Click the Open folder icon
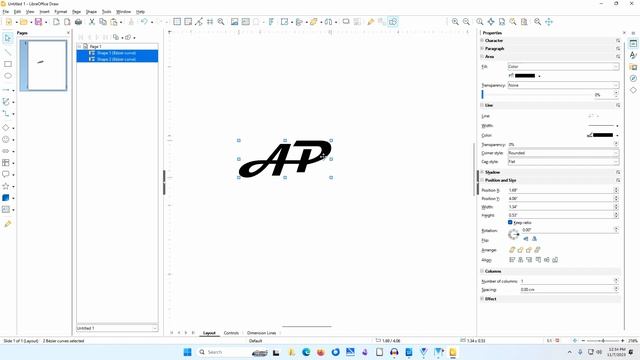The image size is (640, 360). 24,22
